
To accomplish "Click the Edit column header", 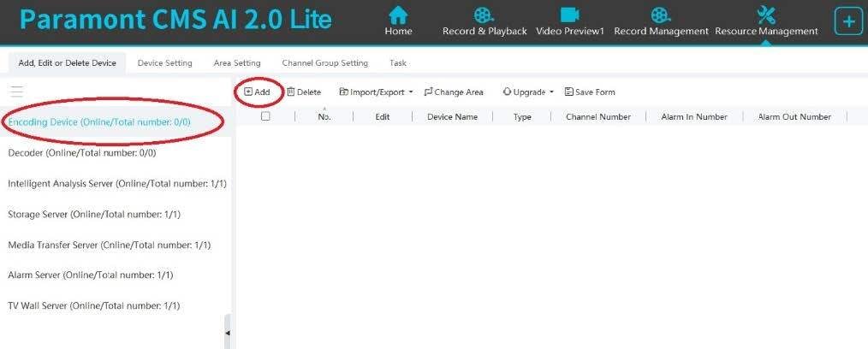I will click(x=383, y=116).
